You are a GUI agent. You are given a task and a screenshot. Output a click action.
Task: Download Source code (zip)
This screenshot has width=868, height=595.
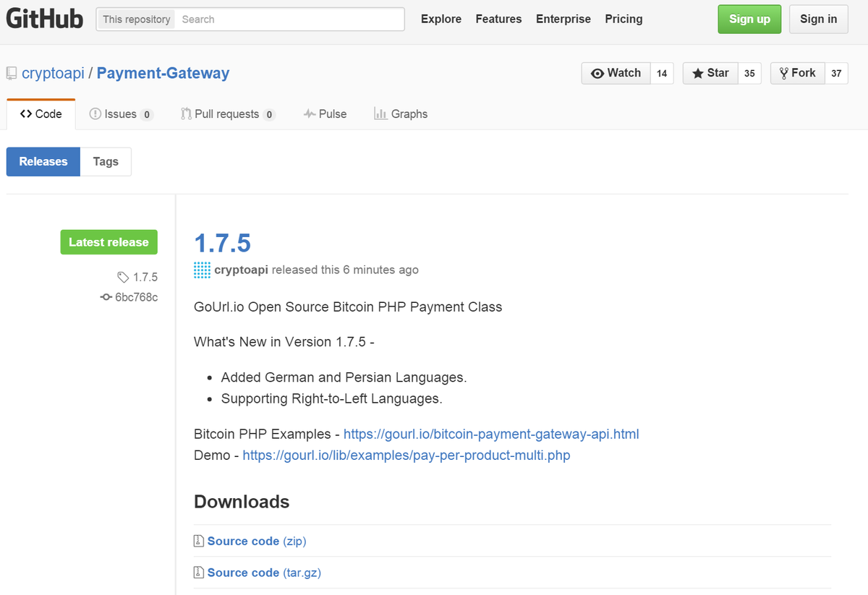[x=257, y=541]
